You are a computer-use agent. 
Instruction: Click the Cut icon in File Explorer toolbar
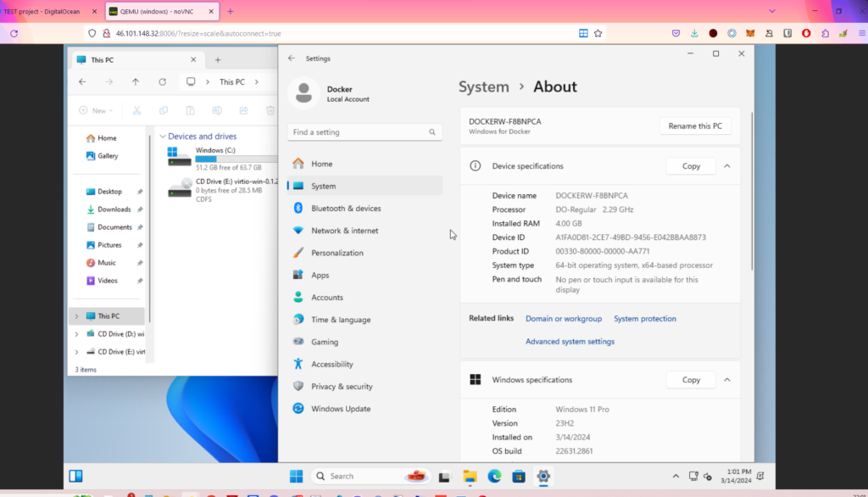tap(136, 110)
